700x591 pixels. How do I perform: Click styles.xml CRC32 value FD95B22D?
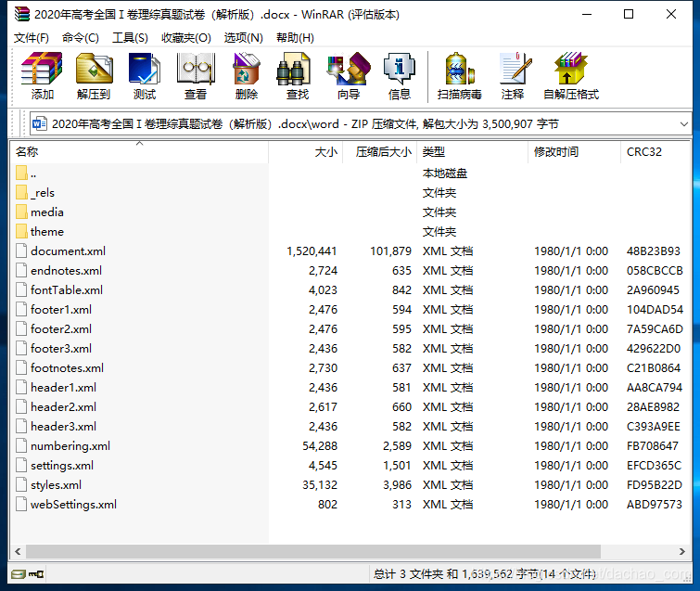[655, 484]
